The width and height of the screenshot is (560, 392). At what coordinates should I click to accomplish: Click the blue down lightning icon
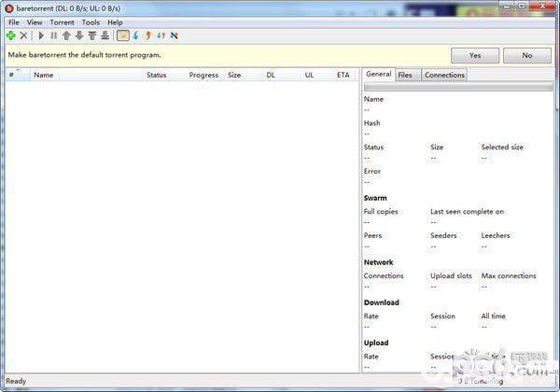coord(135,35)
